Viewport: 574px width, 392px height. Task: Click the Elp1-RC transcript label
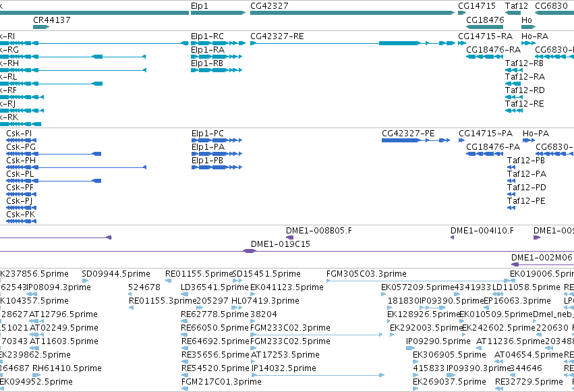[207, 36]
